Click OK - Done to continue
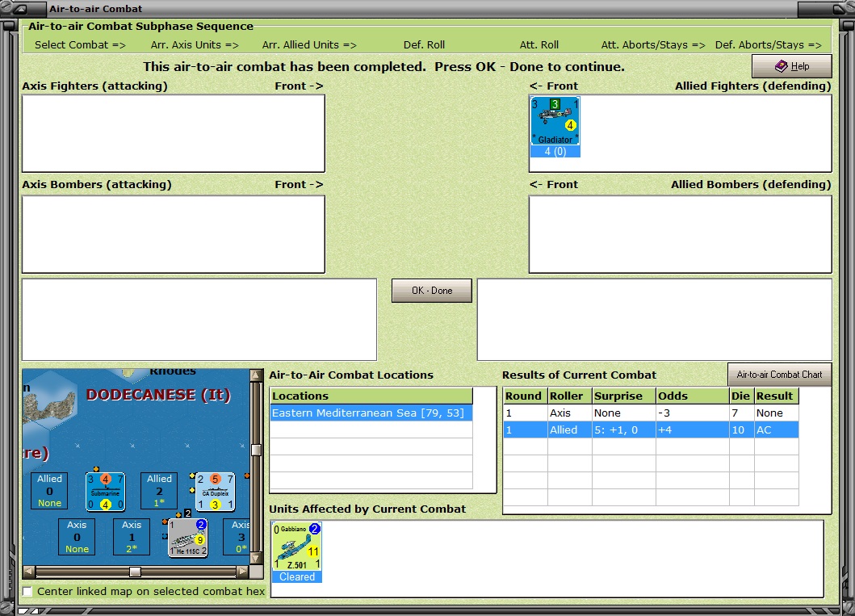Screen dimensions: 855x616 pos(432,291)
